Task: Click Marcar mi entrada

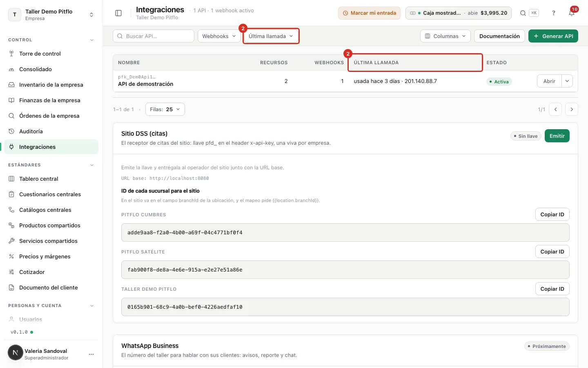Action: 369,13
